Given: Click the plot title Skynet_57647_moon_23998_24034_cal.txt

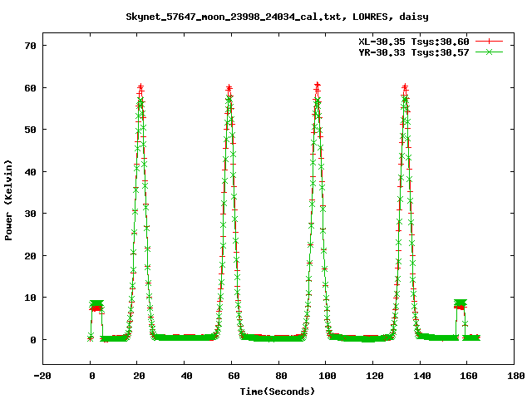Looking at the screenshot, I should click(234, 17).
